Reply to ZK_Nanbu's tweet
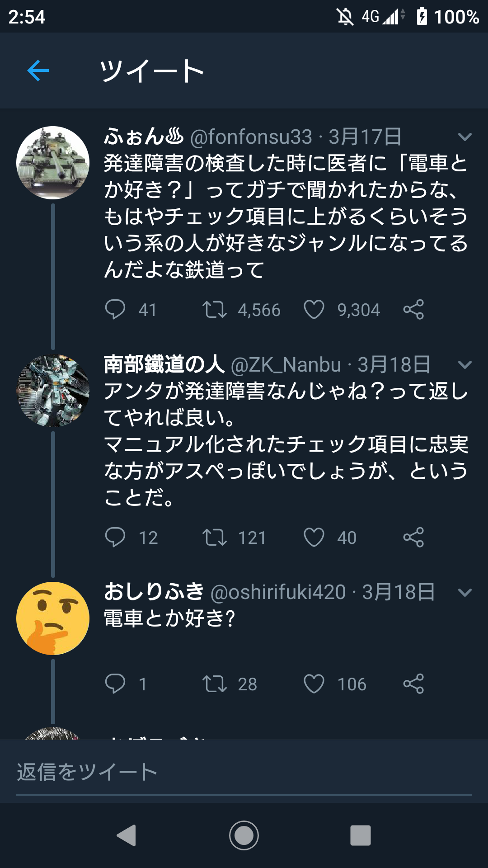Image resolution: width=488 pixels, height=868 pixels. [x=115, y=538]
